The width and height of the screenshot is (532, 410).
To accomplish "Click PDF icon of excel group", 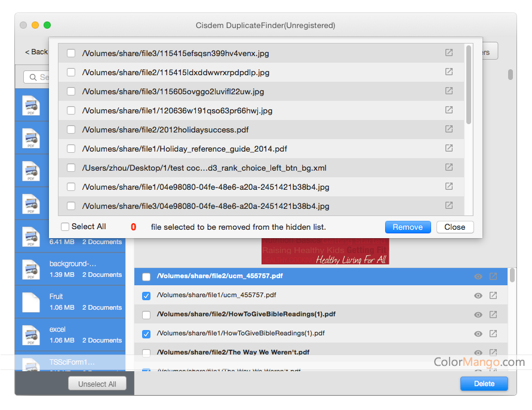I will point(31,335).
